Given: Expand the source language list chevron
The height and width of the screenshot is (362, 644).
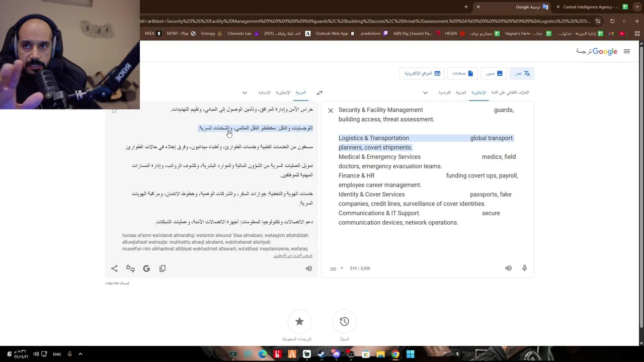Looking at the screenshot, I should 425,93.
